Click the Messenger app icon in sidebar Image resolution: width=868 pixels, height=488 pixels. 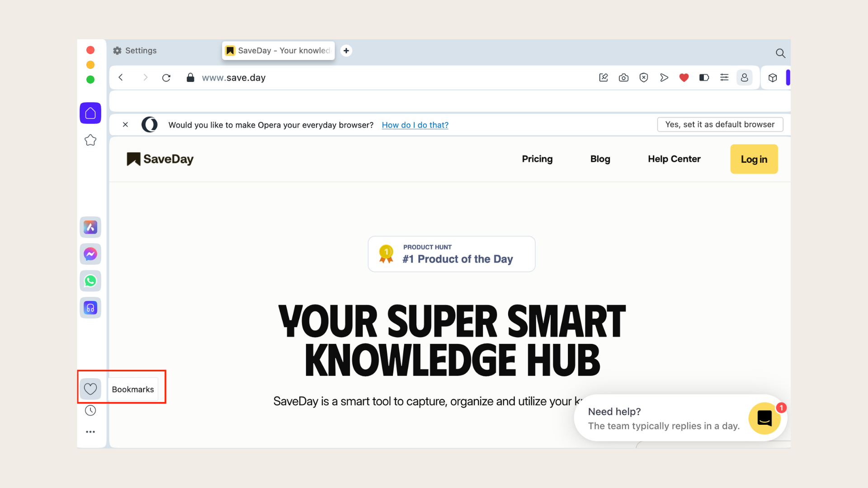(x=90, y=253)
